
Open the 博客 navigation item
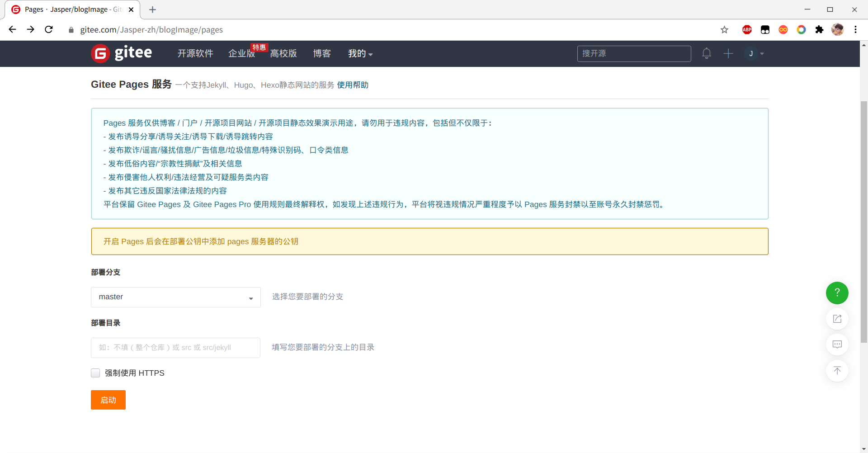(x=322, y=53)
